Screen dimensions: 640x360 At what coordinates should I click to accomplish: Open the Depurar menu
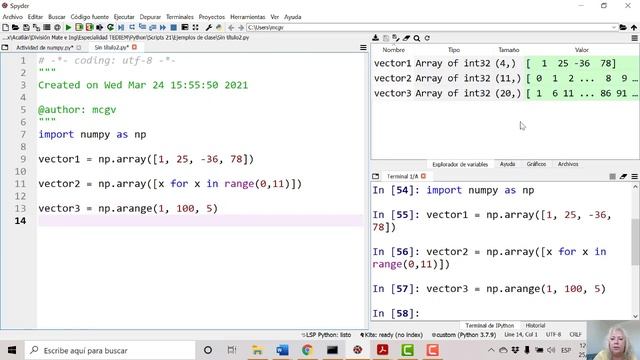point(150,17)
